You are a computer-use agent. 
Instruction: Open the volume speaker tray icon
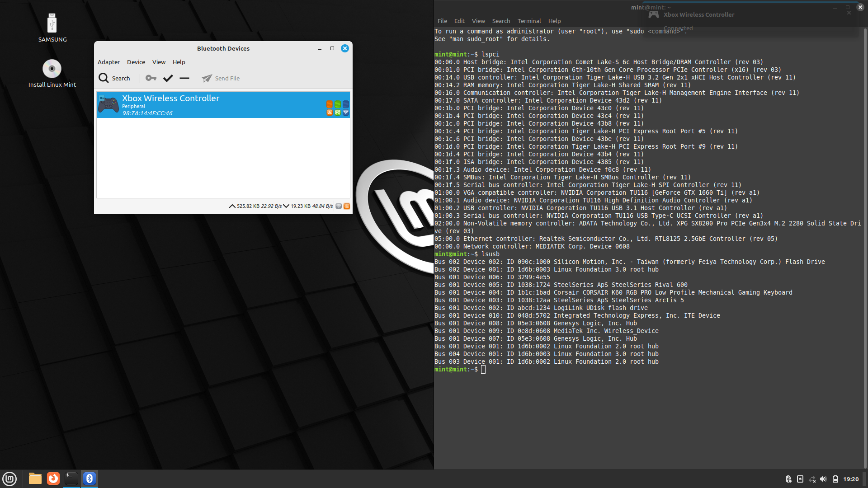[x=823, y=479]
